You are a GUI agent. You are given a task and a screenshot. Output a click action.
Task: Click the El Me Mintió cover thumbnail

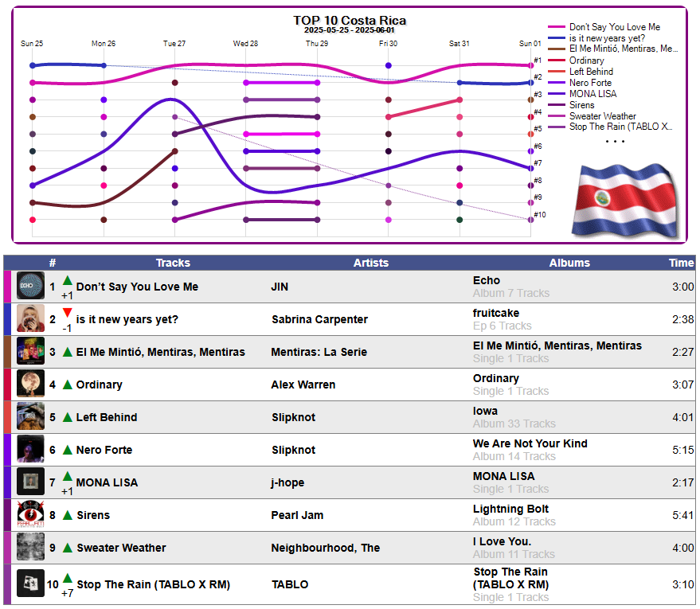click(30, 351)
